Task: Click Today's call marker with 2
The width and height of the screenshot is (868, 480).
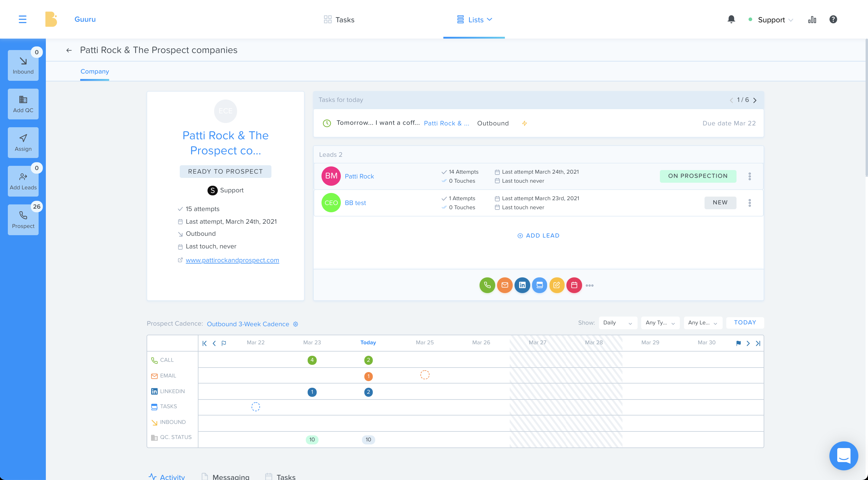Action: tap(368, 360)
